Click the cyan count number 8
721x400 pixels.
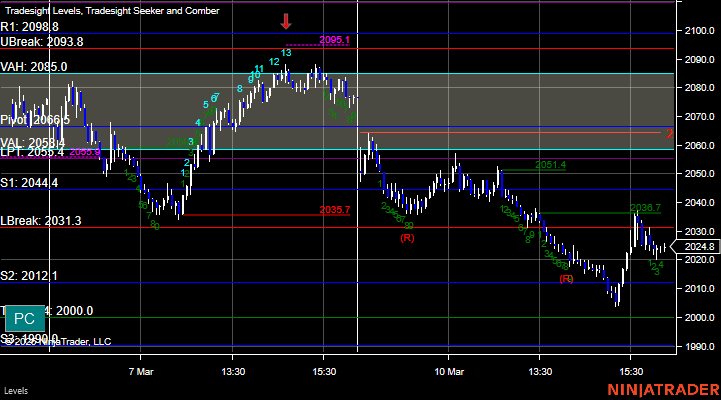coord(240,89)
